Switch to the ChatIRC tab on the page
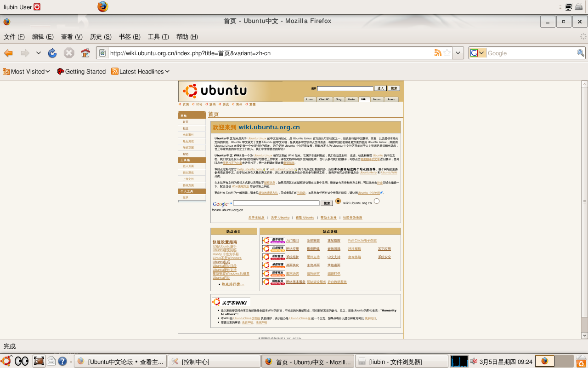 click(x=324, y=99)
